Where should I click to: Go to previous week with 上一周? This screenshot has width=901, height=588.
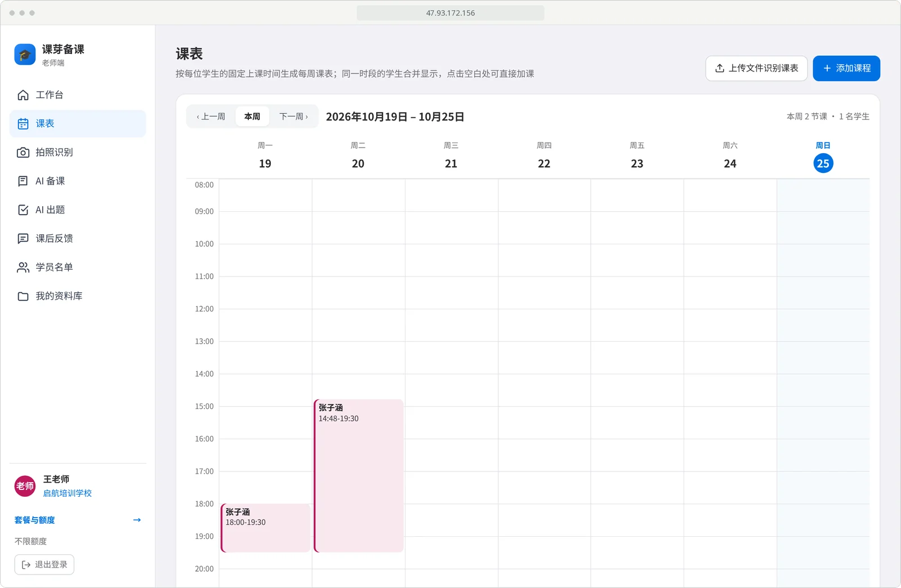(x=211, y=117)
